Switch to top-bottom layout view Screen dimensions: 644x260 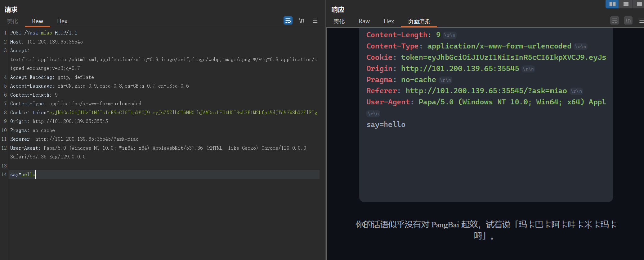tap(626, 4)
